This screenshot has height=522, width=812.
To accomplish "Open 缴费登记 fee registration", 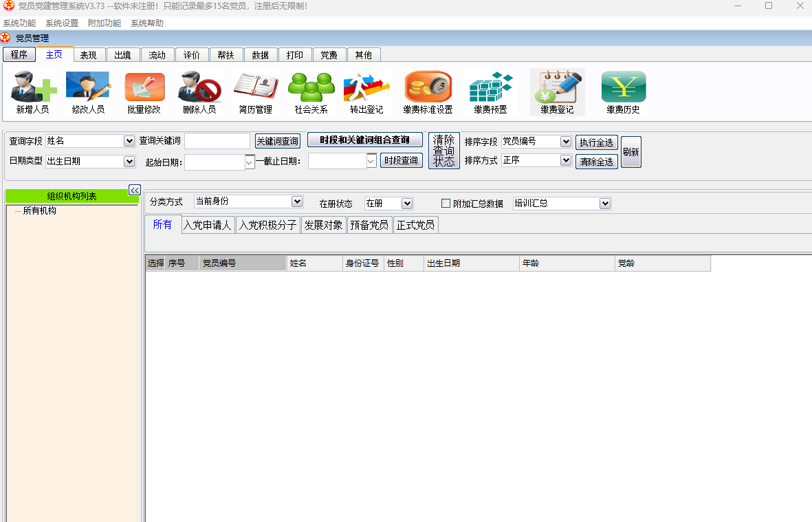I will (557, 93).
